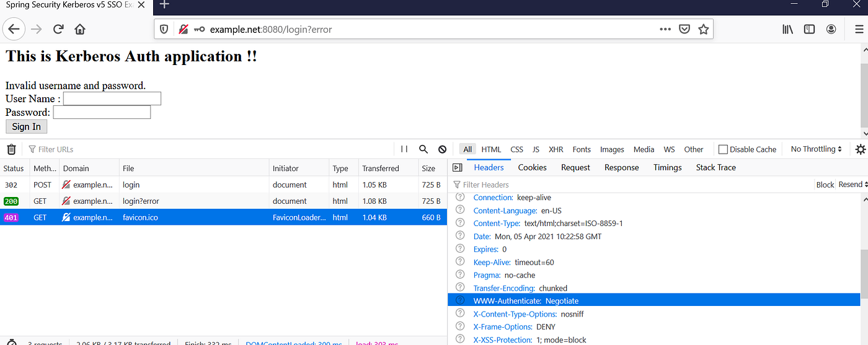Image resolution: width=868 pixels, height=345 pixels.
Task: Pause network recording in the toolbar
Action: [x=404, y=149]
